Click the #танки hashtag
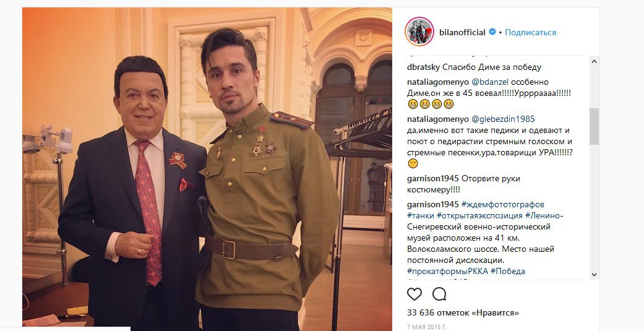This screenshot has height=331, width=644. coord(421,215)
